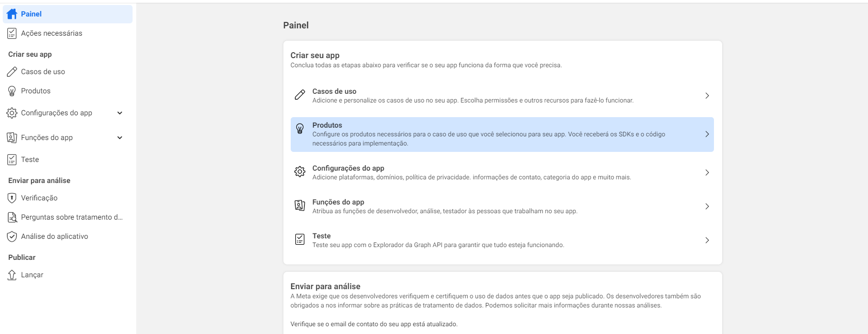Open Casos de uso via its chevron arrow
The image size is (868, 334).
(x=707, y=96)
